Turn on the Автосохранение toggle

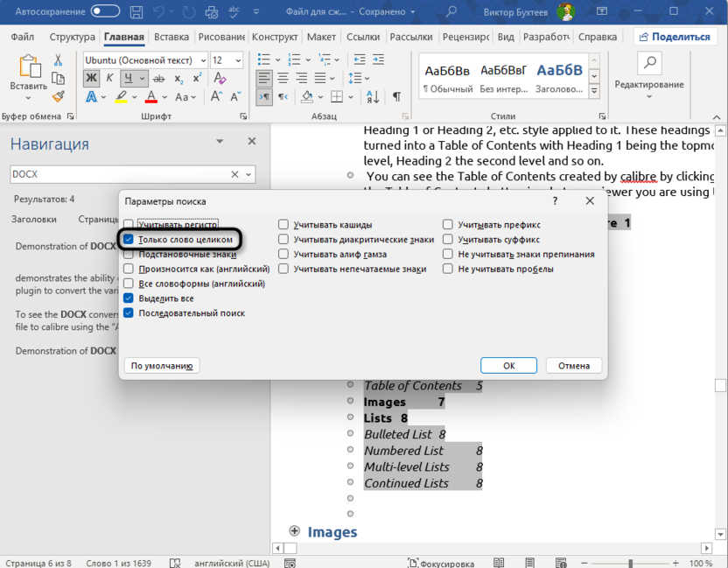105,11
